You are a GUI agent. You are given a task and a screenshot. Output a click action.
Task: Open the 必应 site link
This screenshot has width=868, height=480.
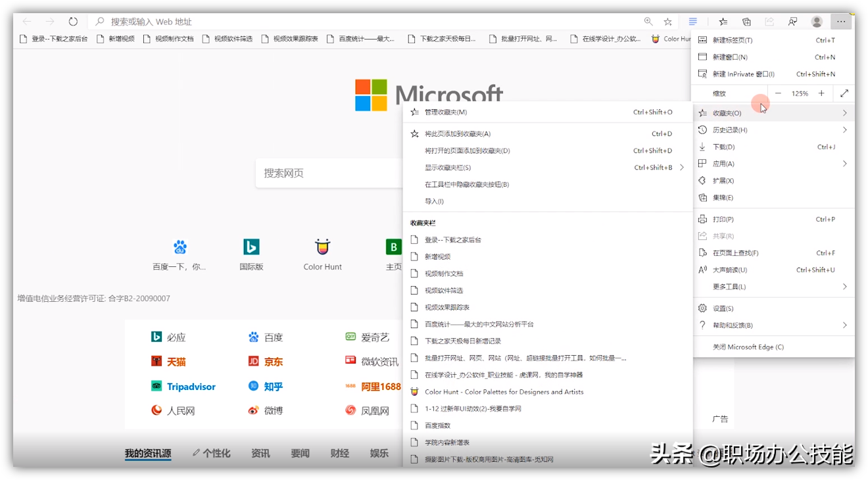tap(168, 337)
